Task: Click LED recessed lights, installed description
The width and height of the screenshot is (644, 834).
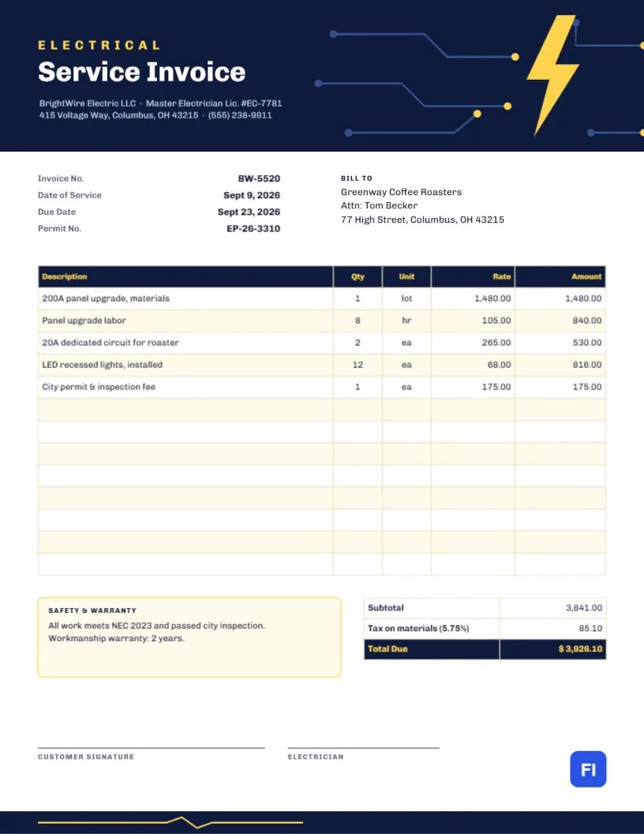Action: tap(102, 365)
